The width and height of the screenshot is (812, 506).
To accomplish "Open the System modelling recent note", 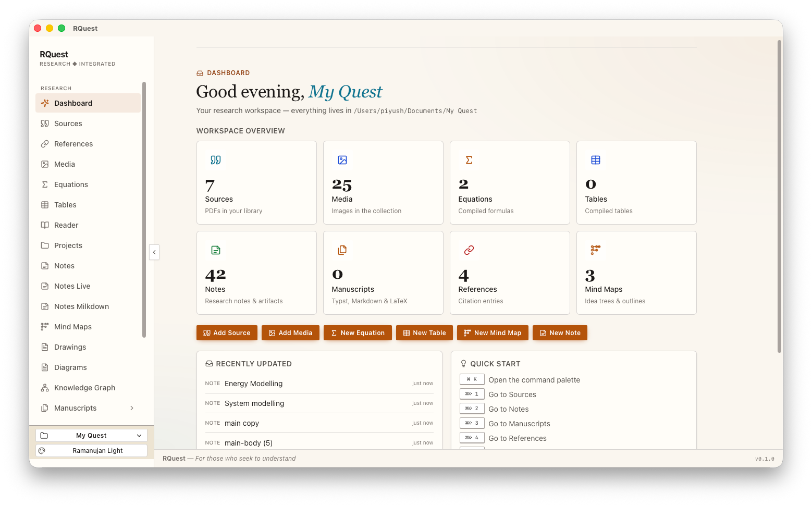I will [x=319, y=403].
